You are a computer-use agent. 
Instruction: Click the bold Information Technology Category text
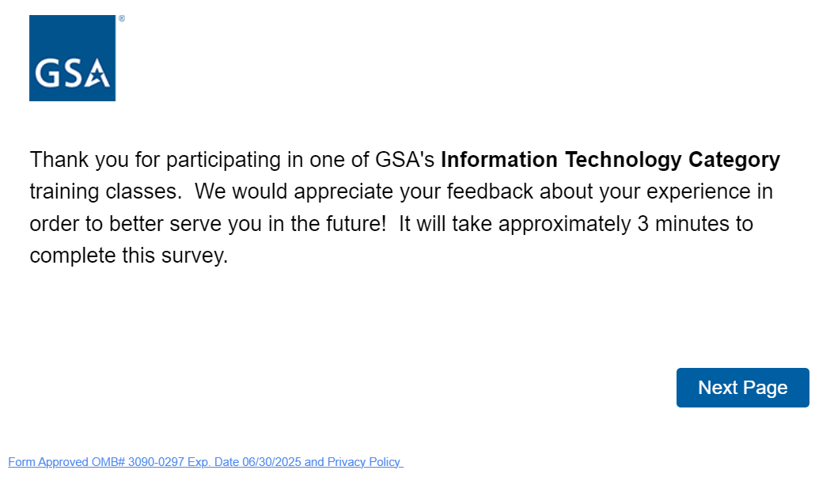tap(610, 160)
